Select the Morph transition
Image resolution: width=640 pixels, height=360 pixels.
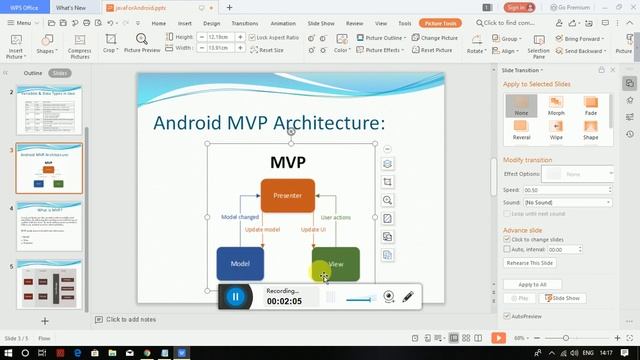pyautogui.click(x=556, y=106)
